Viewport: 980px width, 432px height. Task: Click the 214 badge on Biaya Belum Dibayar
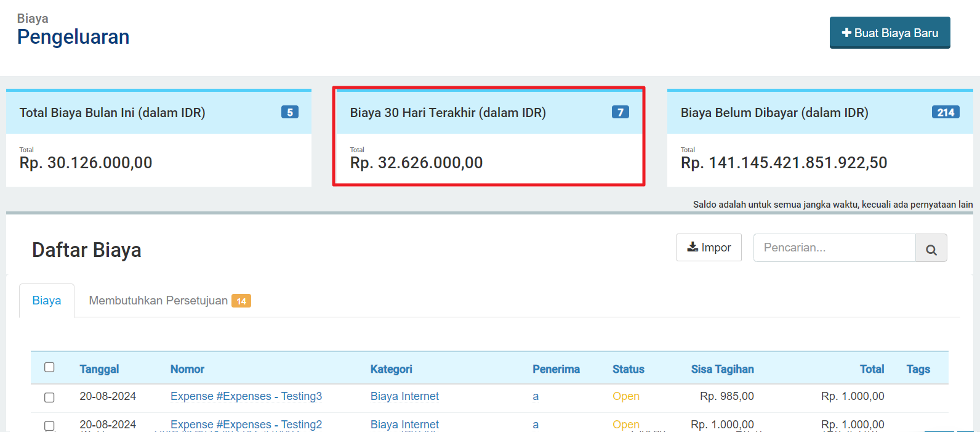(x=946, y=112)
